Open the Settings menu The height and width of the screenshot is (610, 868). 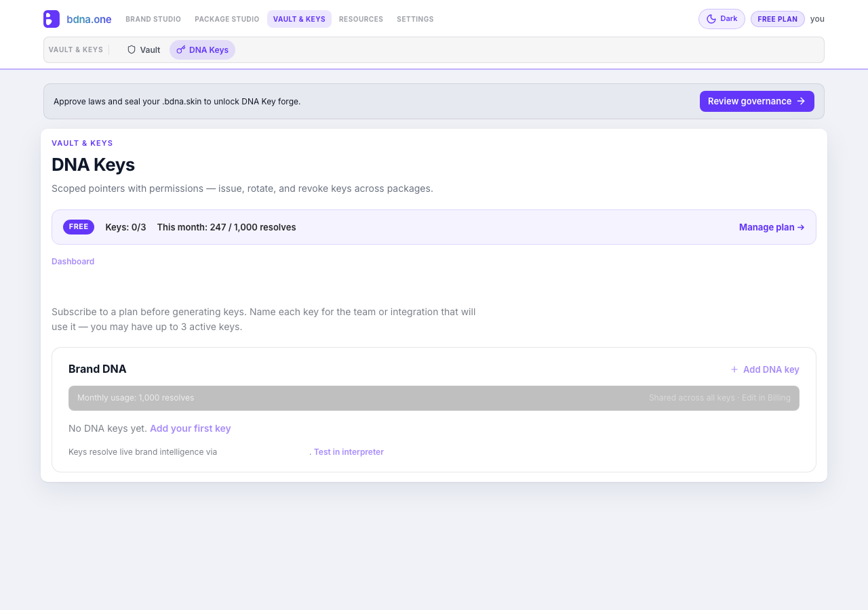coord(415,19)
